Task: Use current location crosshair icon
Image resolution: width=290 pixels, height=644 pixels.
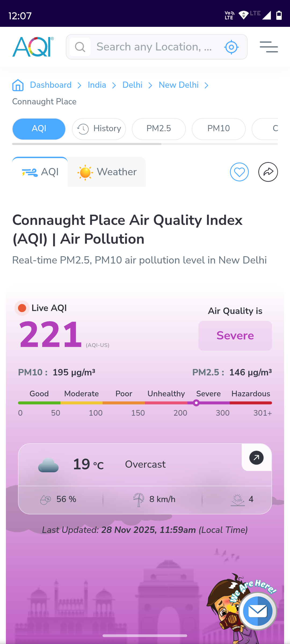Action: pos(231,47)
